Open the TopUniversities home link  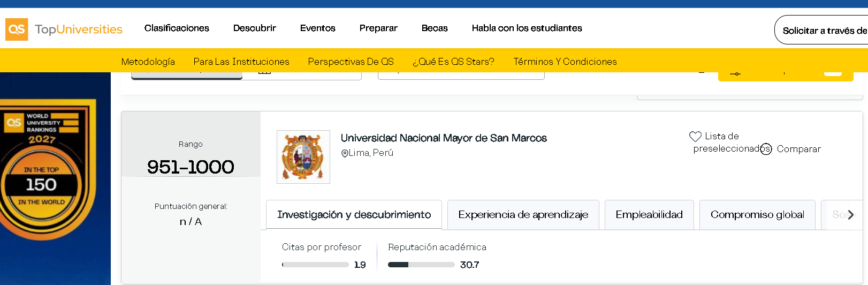click(79, 29)
